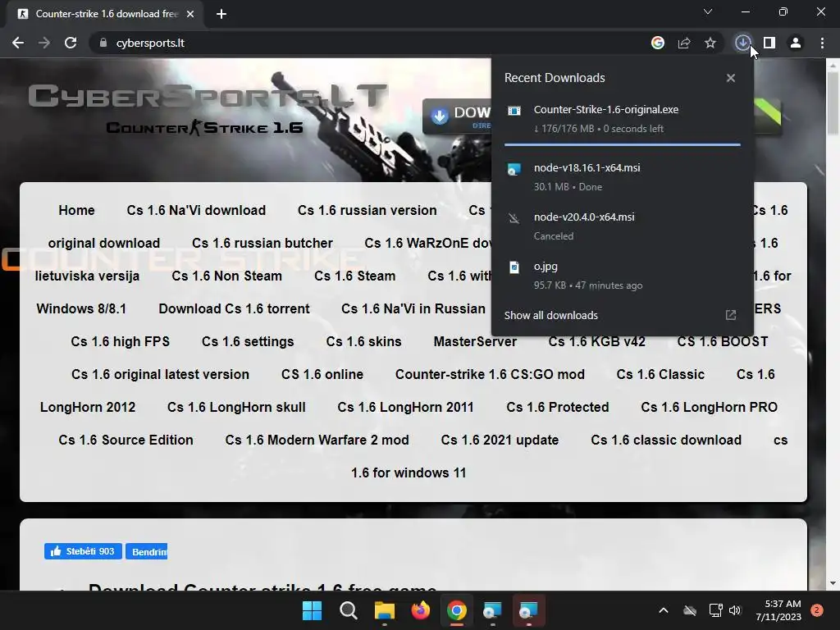Open Cs 1.6 Modern Warfare 2 mod link

click(317, 440)
